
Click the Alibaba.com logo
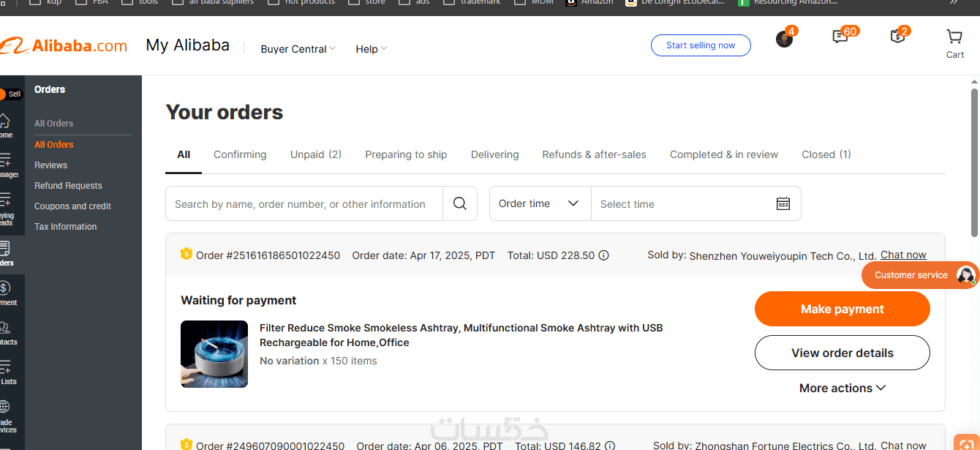(x=64, y=46)
